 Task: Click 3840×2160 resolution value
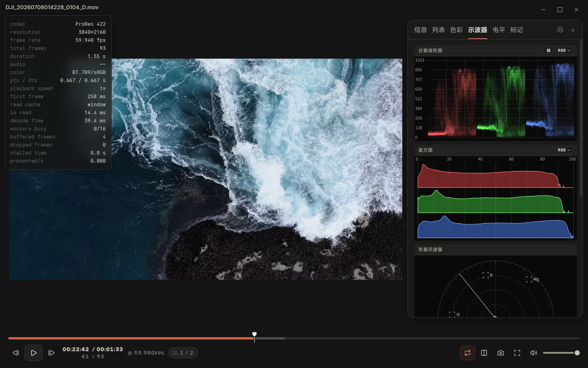click(92, 32)
